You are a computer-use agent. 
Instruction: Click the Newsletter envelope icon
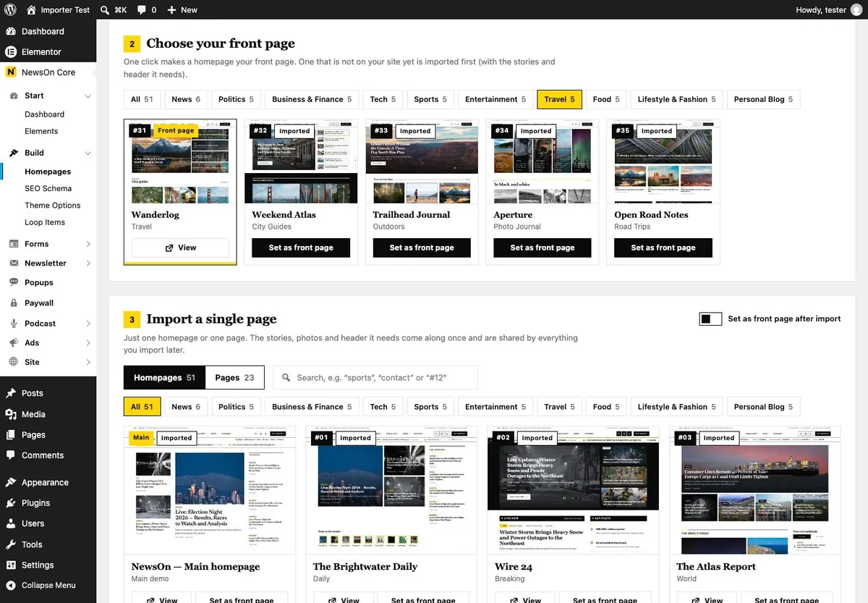click(14, 263)
